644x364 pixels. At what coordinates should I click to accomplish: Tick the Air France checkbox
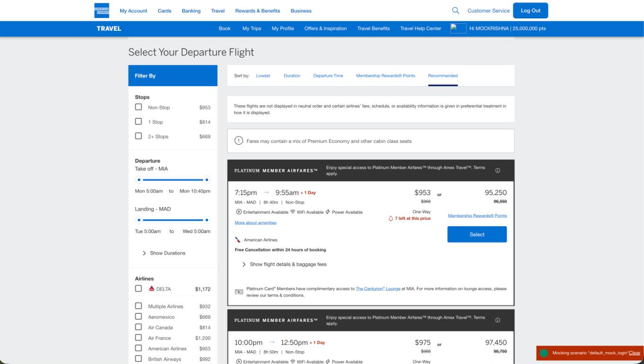tap(139, 338)
